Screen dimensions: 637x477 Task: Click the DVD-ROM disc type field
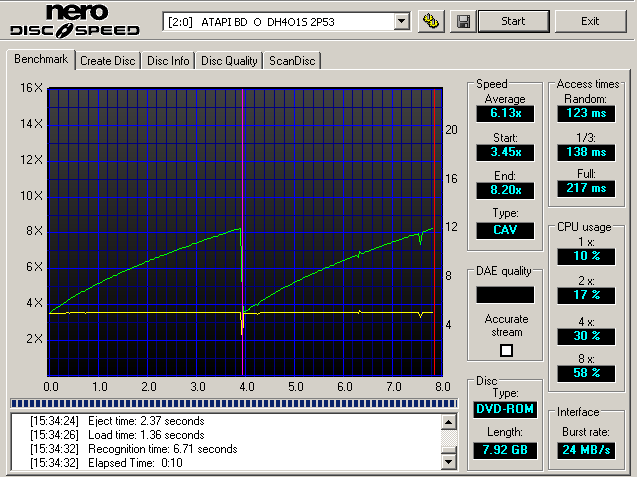pos(505,410)
